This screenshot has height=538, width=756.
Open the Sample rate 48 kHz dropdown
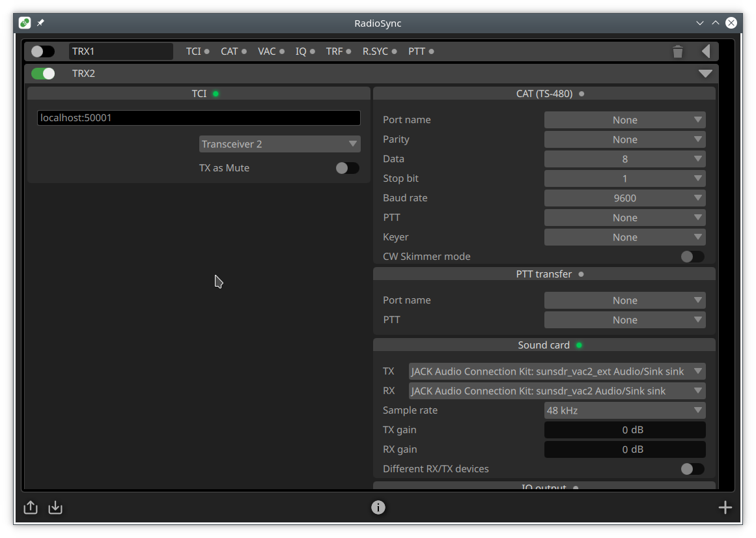[x=625, y=410]
